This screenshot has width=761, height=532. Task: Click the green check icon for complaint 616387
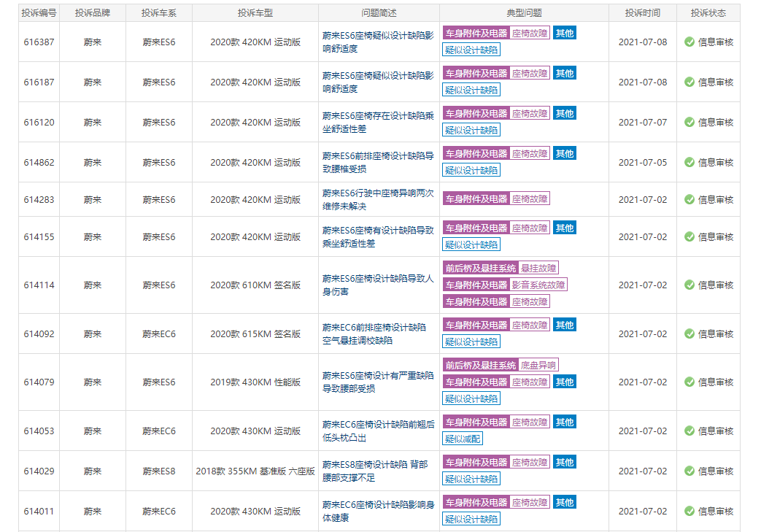(689, 42)
